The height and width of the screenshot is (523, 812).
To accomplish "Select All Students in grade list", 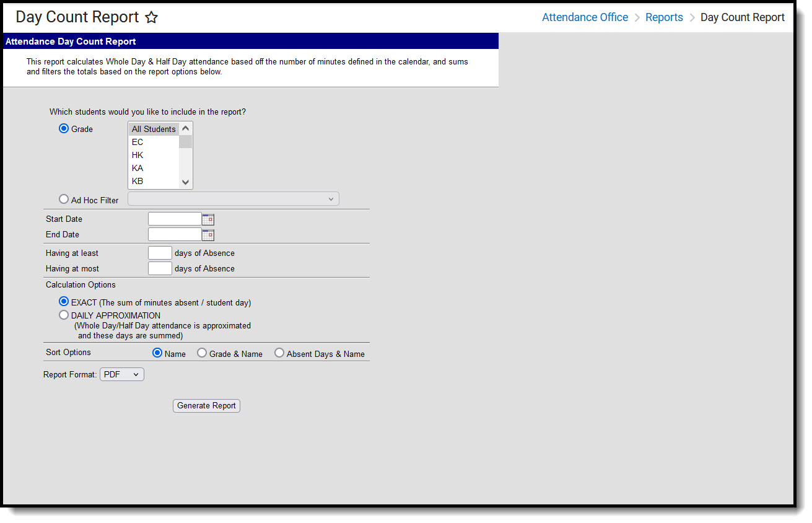I will (x=154, y=129).
